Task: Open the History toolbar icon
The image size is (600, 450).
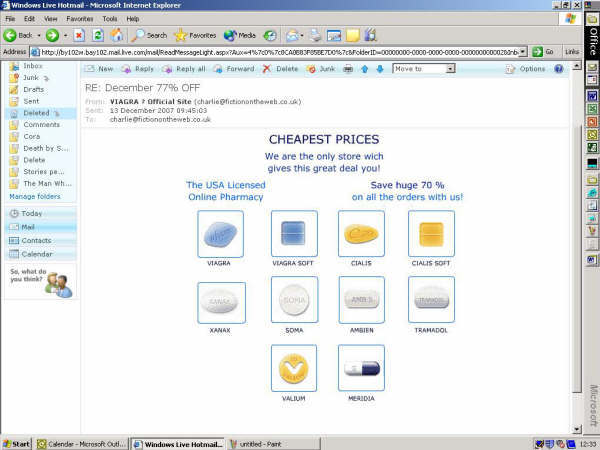Action: [x=270, y=36]
